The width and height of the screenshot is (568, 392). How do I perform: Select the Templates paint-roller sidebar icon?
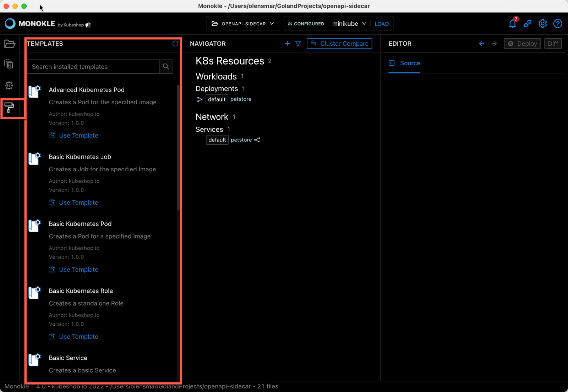9,107
